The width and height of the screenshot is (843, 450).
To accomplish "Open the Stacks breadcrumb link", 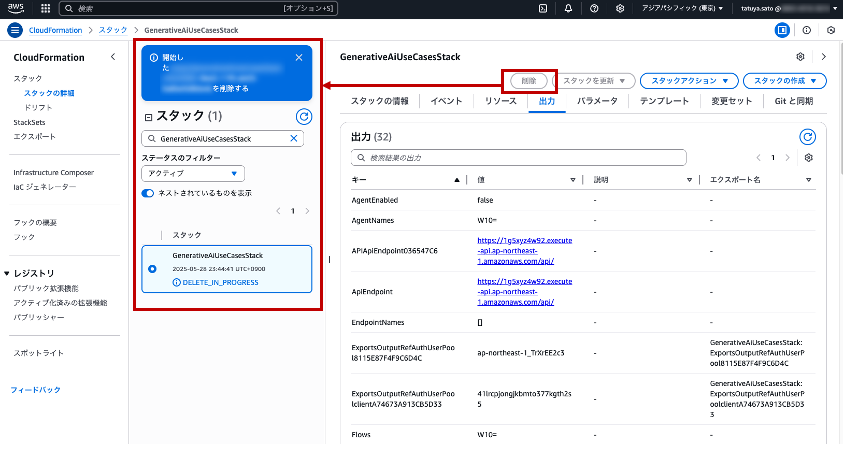I will 113,30.
